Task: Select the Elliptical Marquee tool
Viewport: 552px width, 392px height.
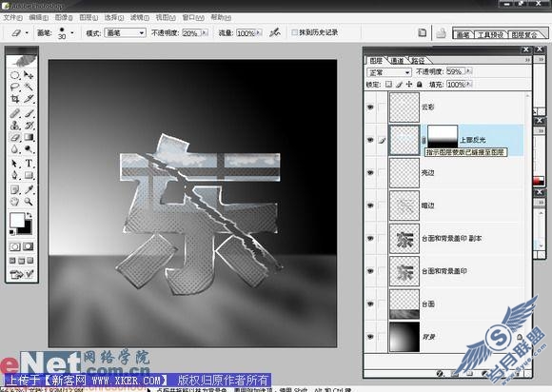Action: point(14,75)
